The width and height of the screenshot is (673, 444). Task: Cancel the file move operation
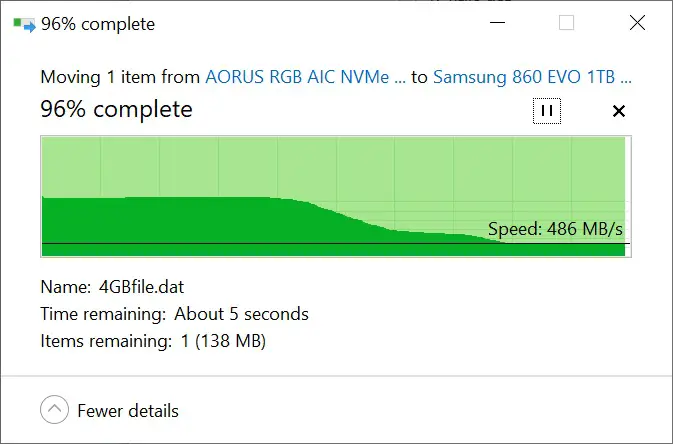pos(618,111)
